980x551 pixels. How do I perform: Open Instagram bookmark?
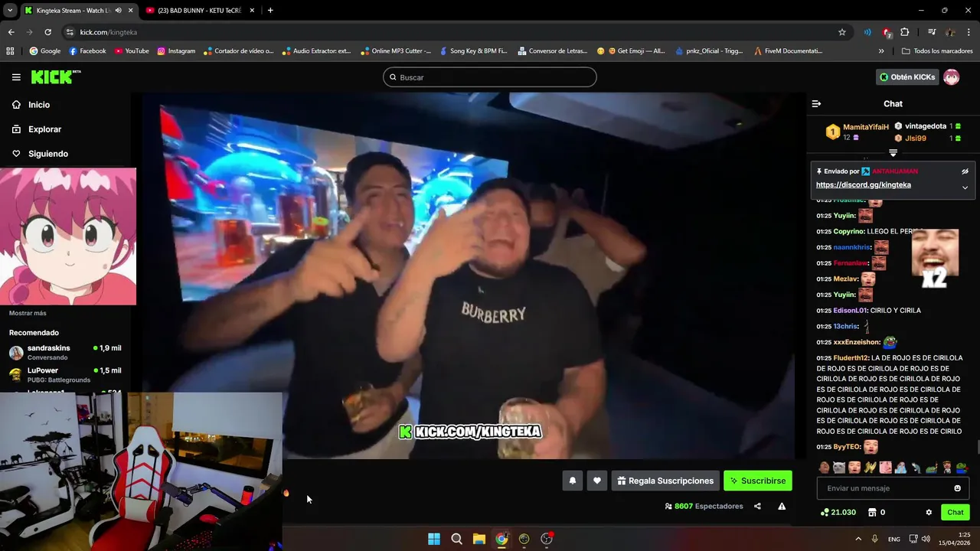(x=176, y=51)
